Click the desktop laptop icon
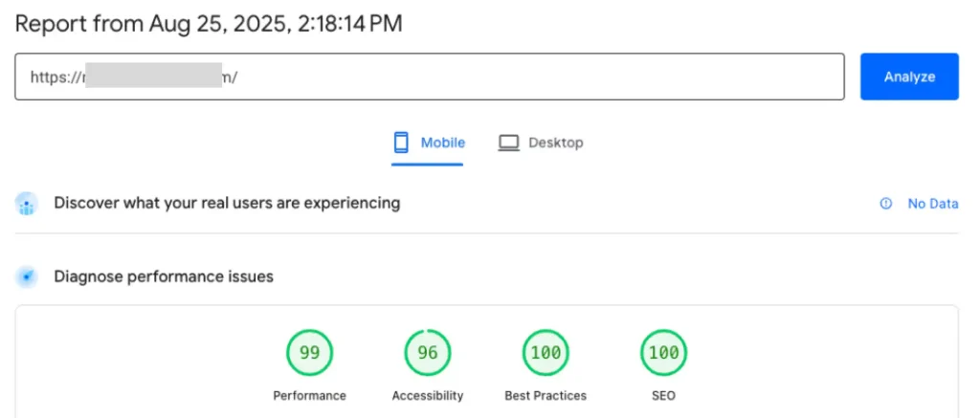The height and width of the screenshot is (418, 980). (509, 143)
